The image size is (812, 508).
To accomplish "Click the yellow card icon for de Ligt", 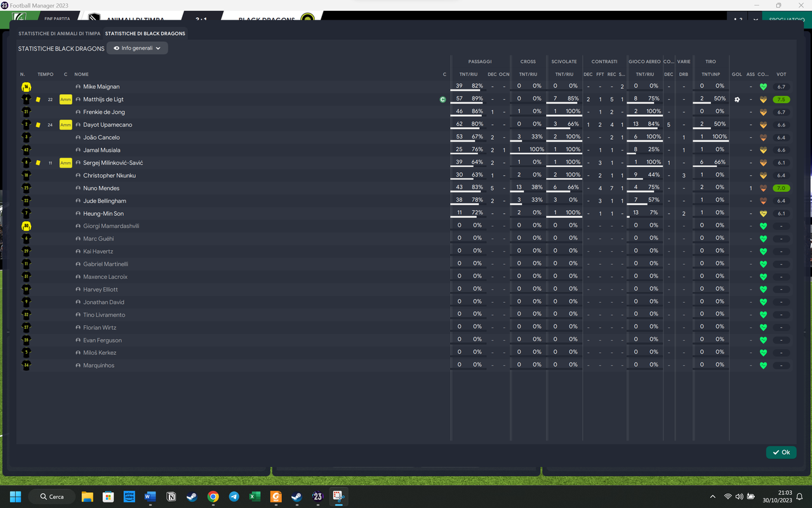I will [38, 99].
